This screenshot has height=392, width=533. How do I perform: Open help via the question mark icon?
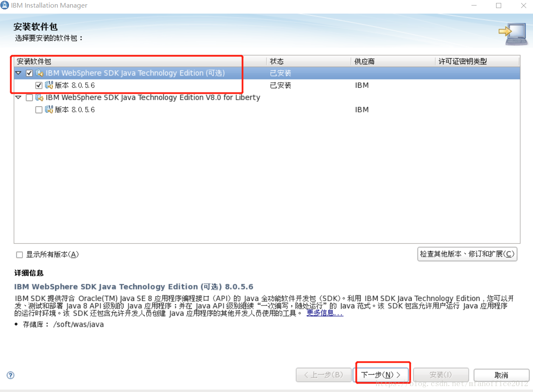pyautogui.click(x=11, y=375)
